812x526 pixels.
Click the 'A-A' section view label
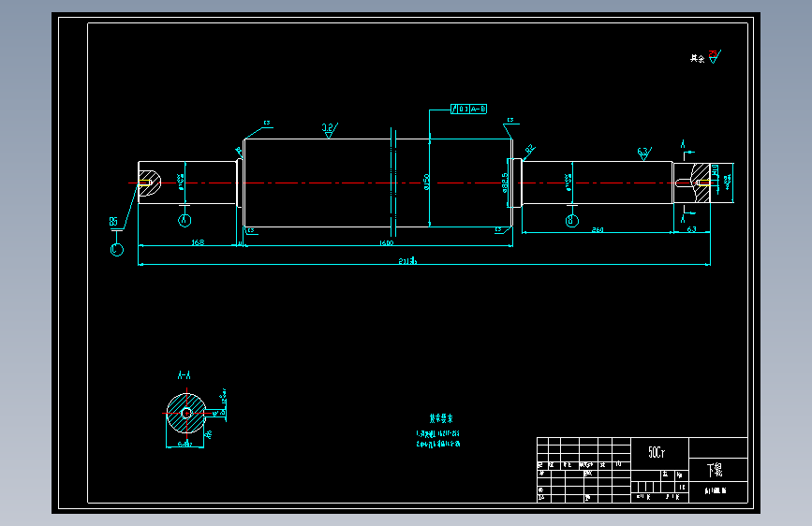[184, 374]
